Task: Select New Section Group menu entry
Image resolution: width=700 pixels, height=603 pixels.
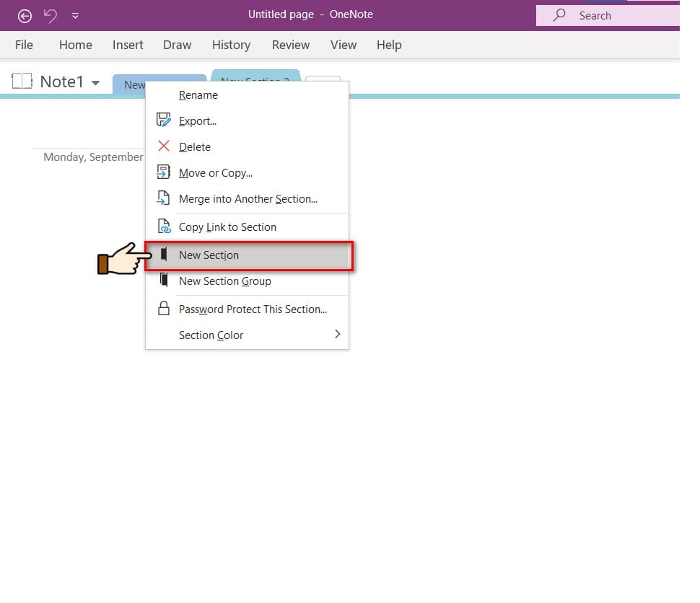Action: coord(247,281)
